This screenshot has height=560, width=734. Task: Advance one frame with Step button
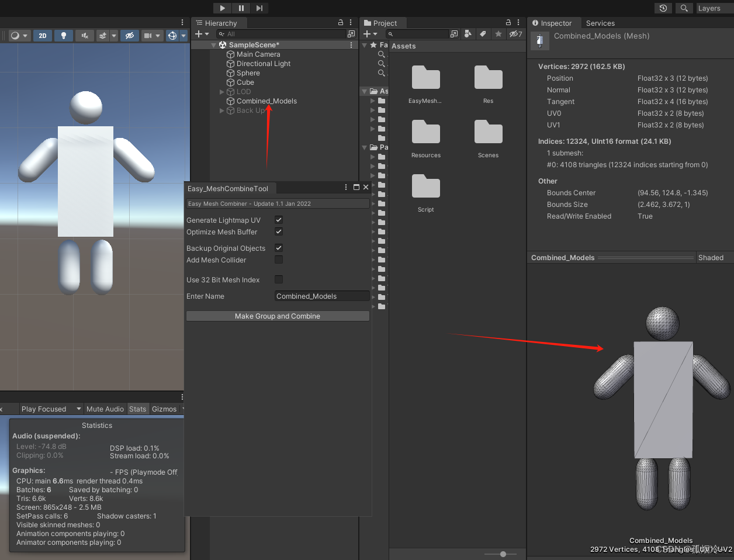[259, 8]
